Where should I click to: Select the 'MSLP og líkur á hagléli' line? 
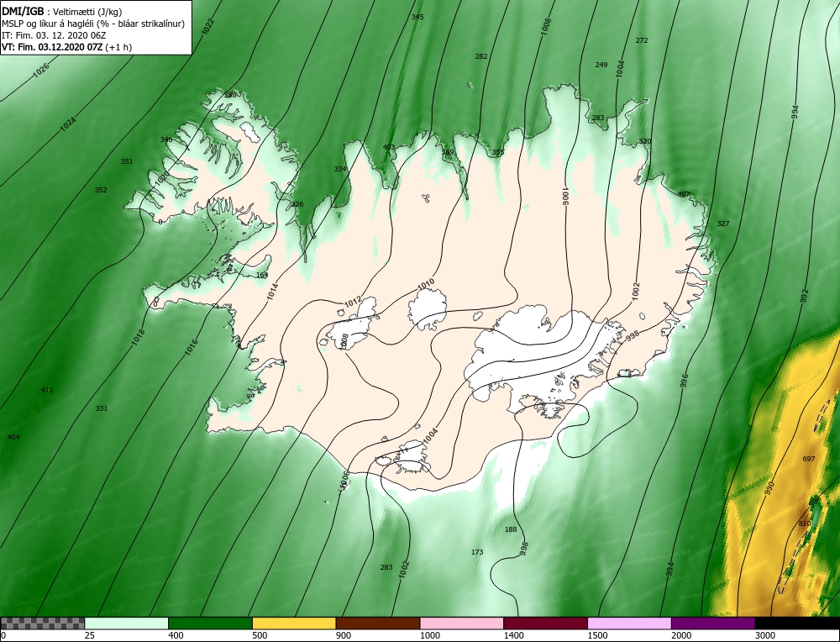[93, 24]
